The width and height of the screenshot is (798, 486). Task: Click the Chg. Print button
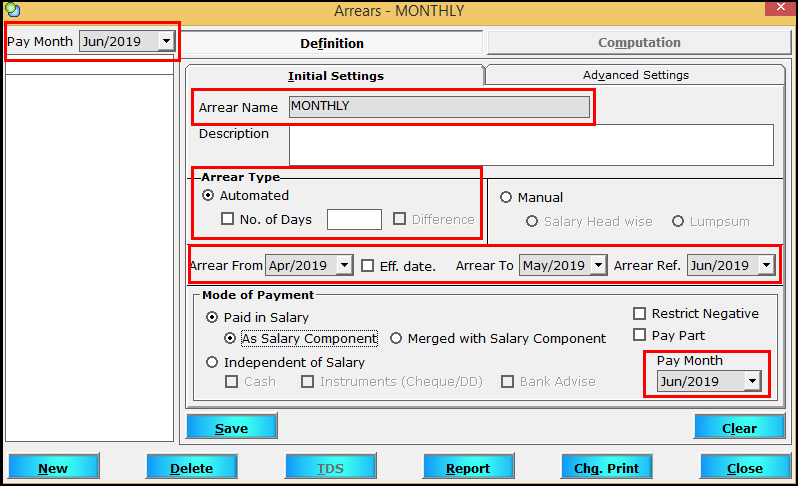607,466
